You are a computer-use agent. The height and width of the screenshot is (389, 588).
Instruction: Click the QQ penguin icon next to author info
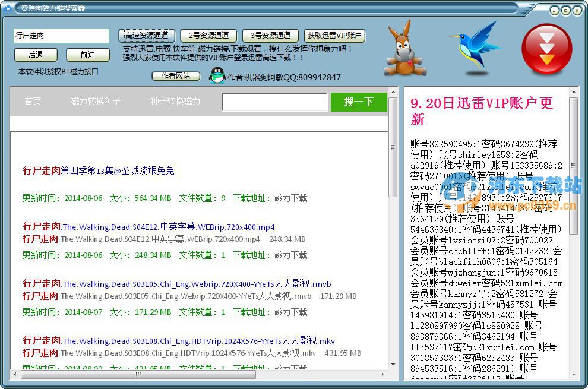[216, 76]
